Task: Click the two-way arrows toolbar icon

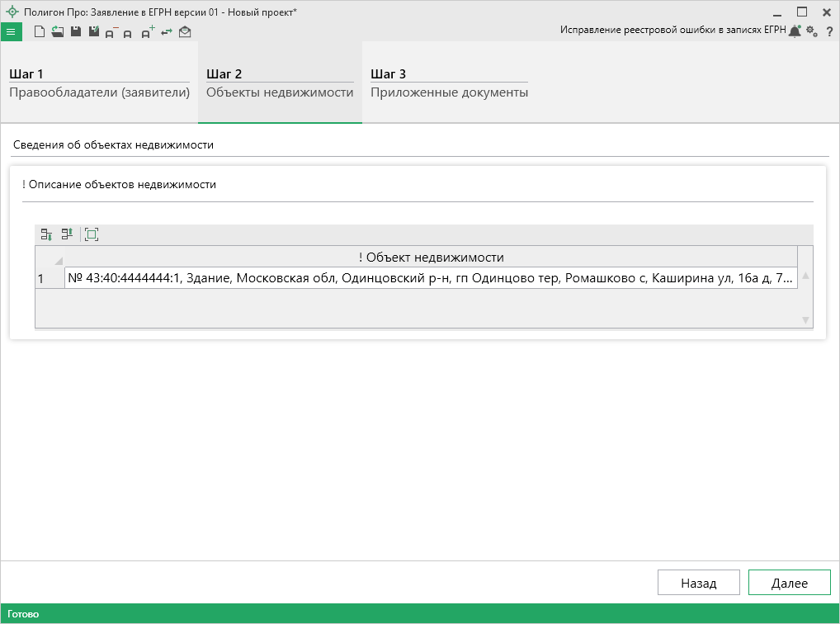Action: click(167, 32)
